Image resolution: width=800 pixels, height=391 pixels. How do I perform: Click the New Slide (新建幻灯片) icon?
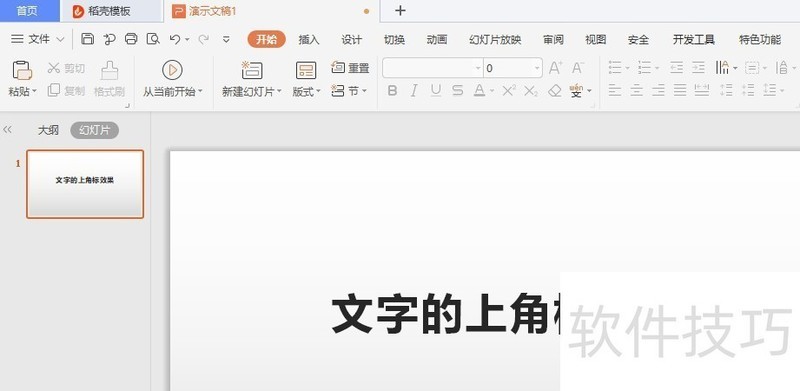click(252, 70)
